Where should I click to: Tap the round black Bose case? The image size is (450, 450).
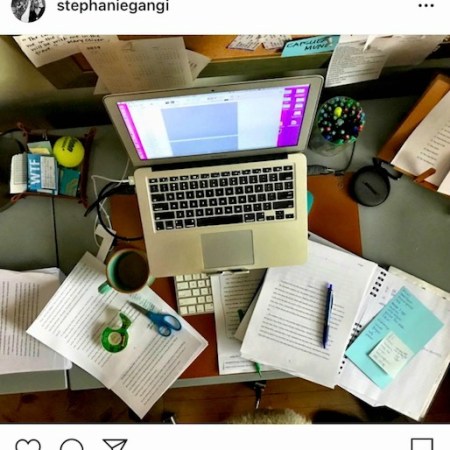tap(371, 186)
